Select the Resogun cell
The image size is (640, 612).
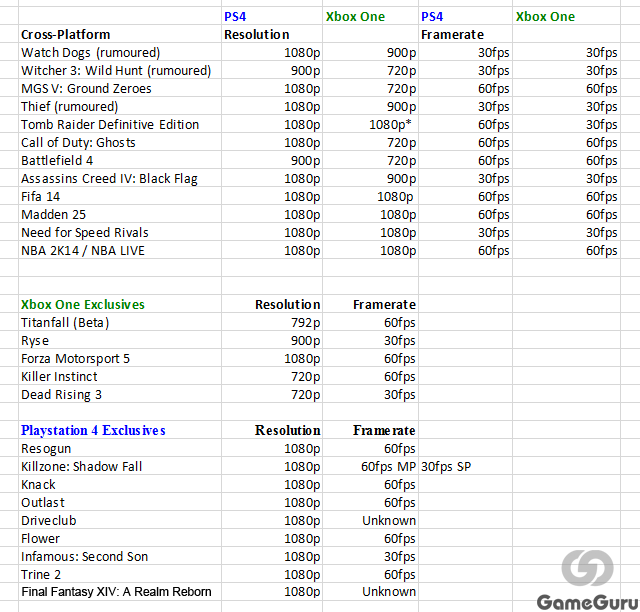[120, 448]
